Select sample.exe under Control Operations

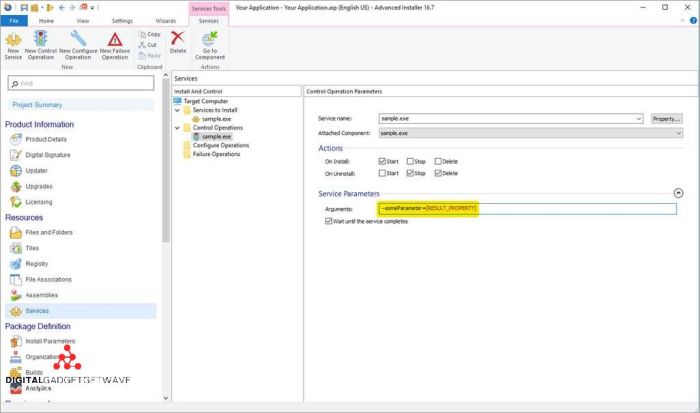click(x=217, y=137)
